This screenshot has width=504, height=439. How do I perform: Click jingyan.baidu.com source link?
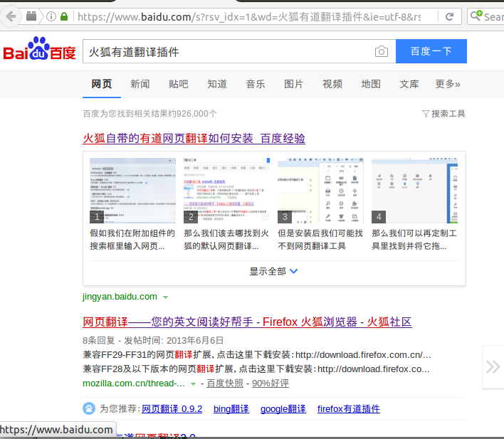click(x=120, y=297)
